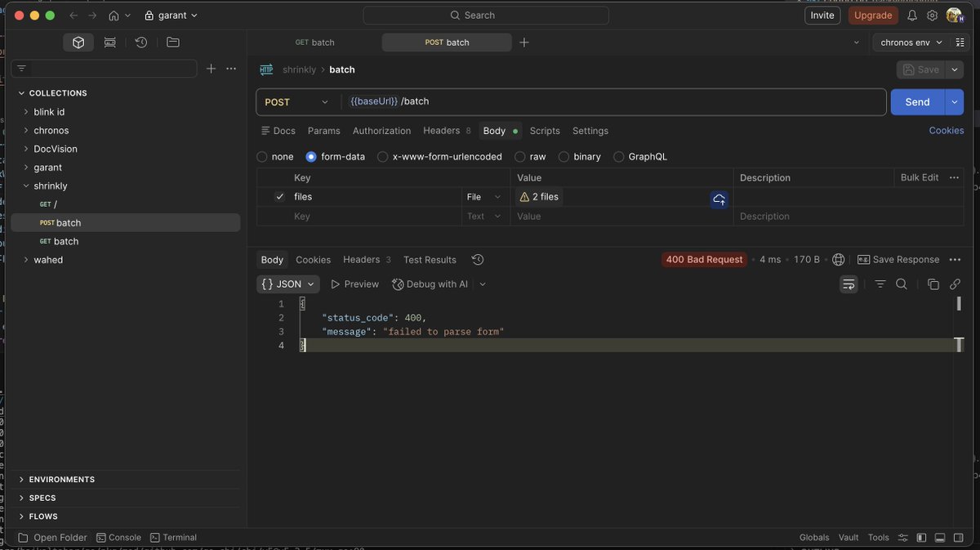The image size is (980, 550).
Task: Open the Cookies link
Action: (x=947, y=131)
